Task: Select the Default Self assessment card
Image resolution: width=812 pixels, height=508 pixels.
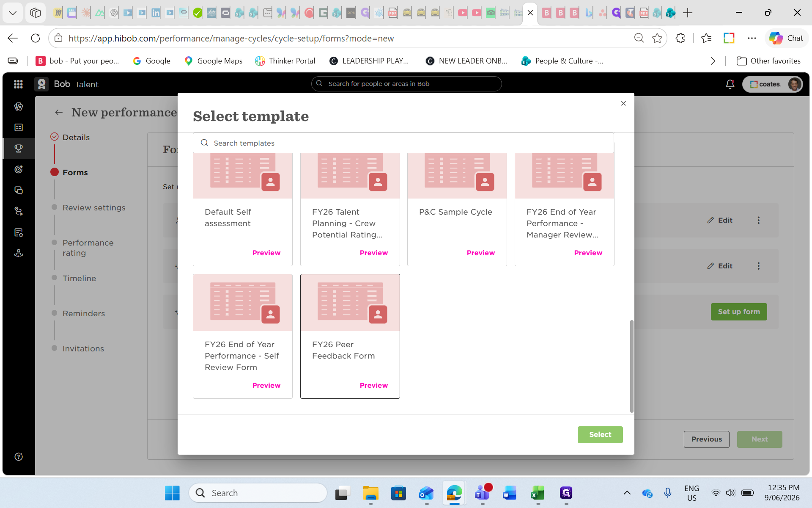Action: coord(243,210)
